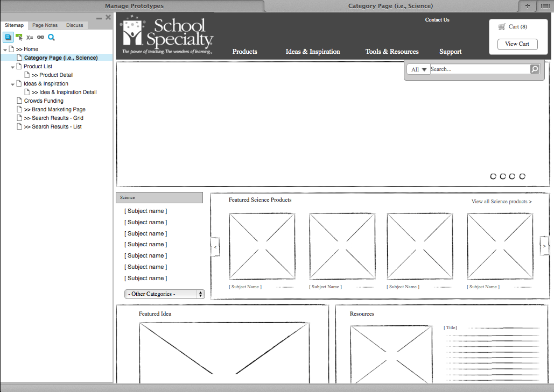Viewport: 554px width, 392px height.
Task: Click the sitemap pages icon in sidebar toolbar
Action: pos(8,37)
